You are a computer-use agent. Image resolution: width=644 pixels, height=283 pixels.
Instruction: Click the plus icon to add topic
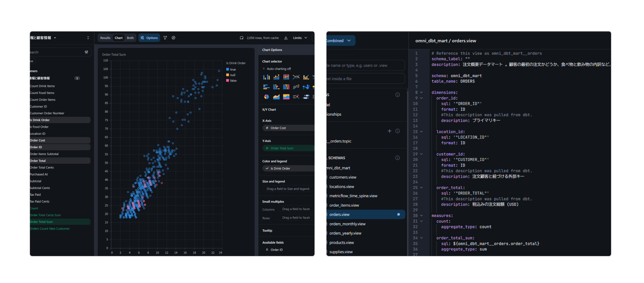pyautogui.click(x=389, y=131)
